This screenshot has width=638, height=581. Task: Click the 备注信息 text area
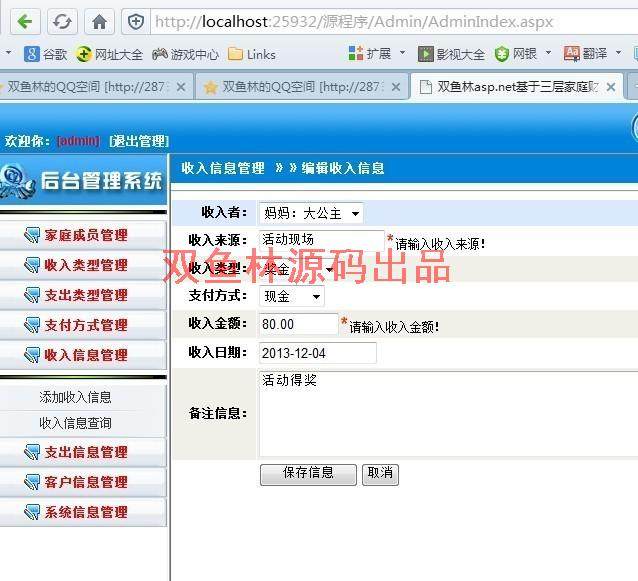(x=448, y=414)
